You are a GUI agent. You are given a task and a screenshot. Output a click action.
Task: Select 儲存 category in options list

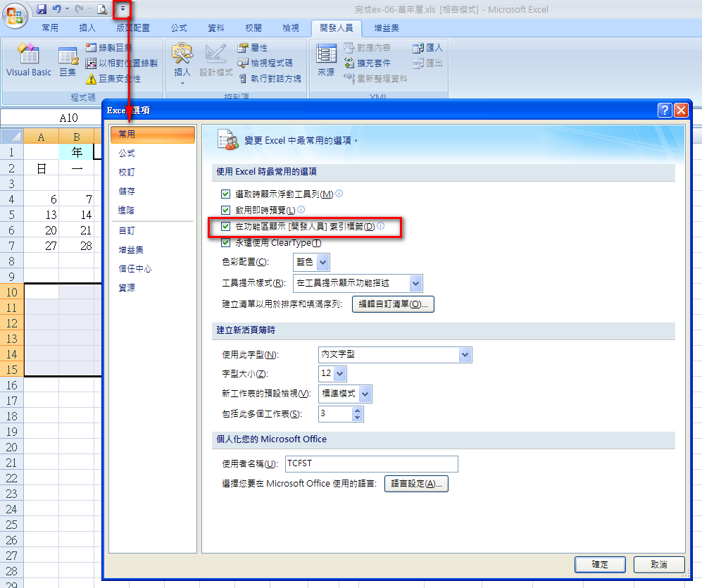[x=152, y=192]
